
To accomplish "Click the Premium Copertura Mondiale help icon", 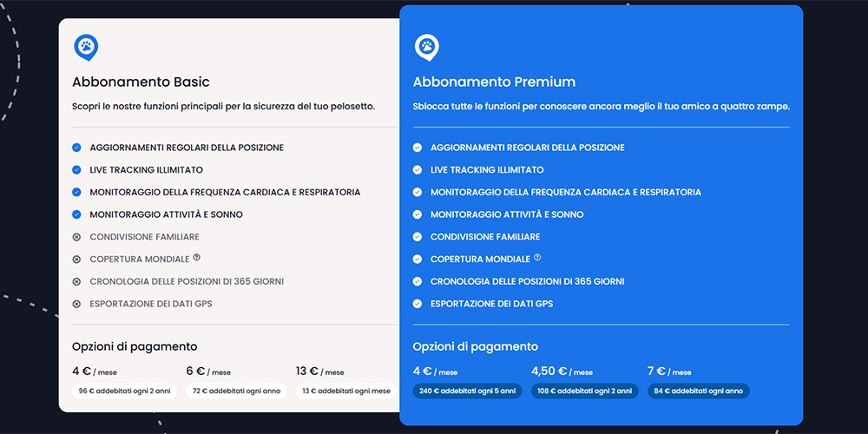I will tap(537, 257).
